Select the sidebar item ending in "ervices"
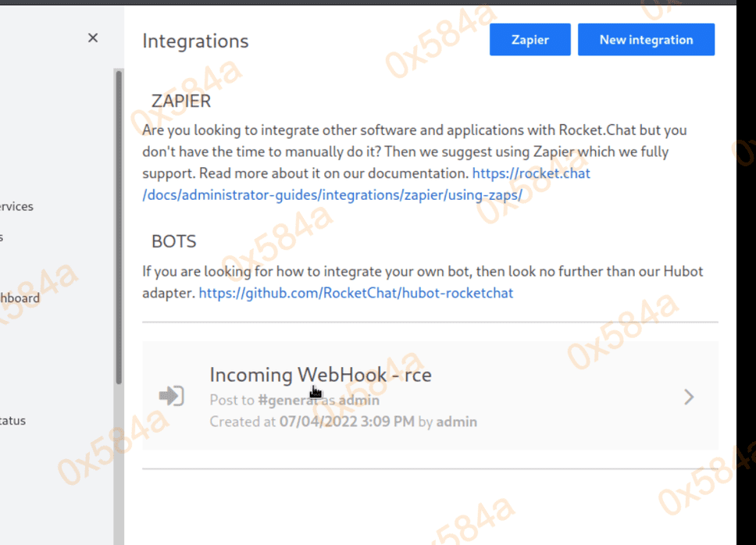The width and height of the screenshot is (756, 545). [16, 207]
